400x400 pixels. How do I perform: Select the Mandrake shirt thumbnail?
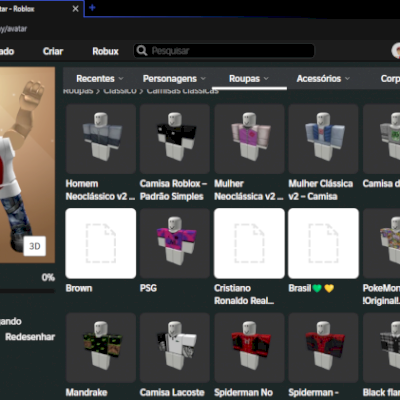pos(101,348)
